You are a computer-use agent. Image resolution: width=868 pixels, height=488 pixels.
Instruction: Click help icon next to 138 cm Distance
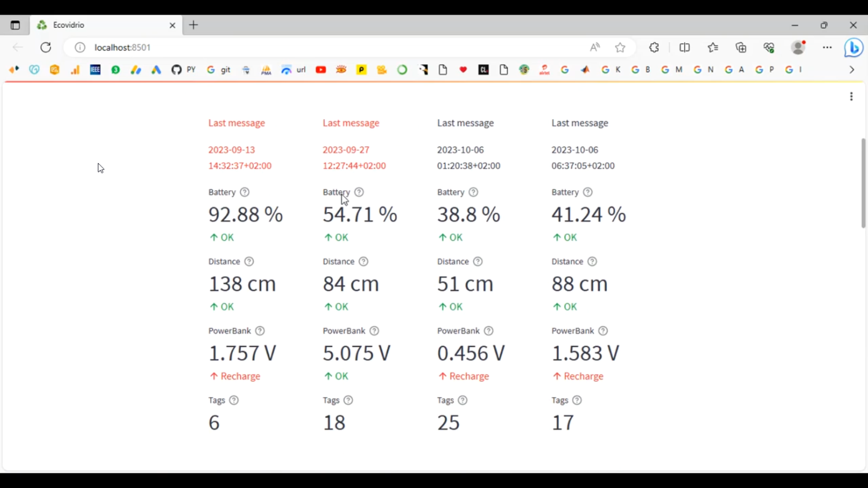point(249,261)
